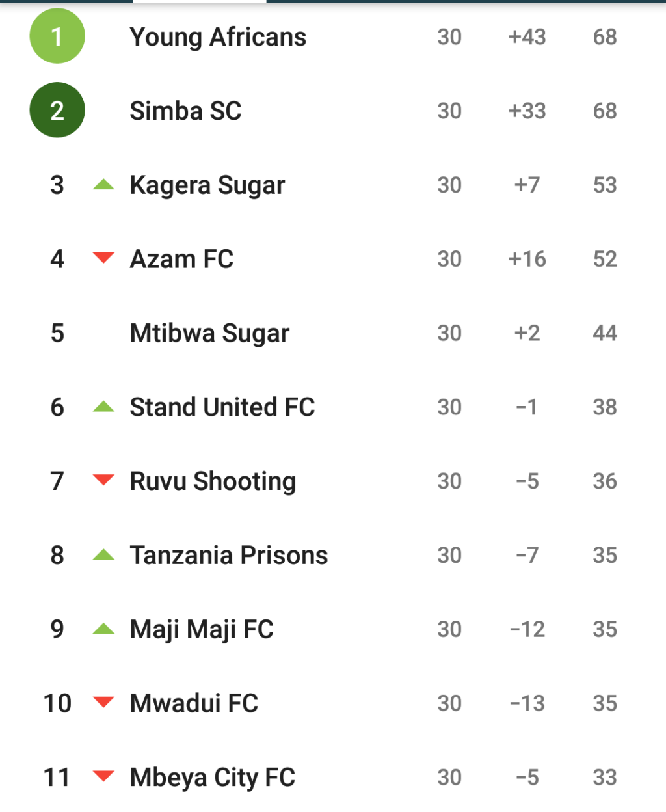Select the Kagera Sugar team name
The image size is (666, 812).
tap(207, 185)
